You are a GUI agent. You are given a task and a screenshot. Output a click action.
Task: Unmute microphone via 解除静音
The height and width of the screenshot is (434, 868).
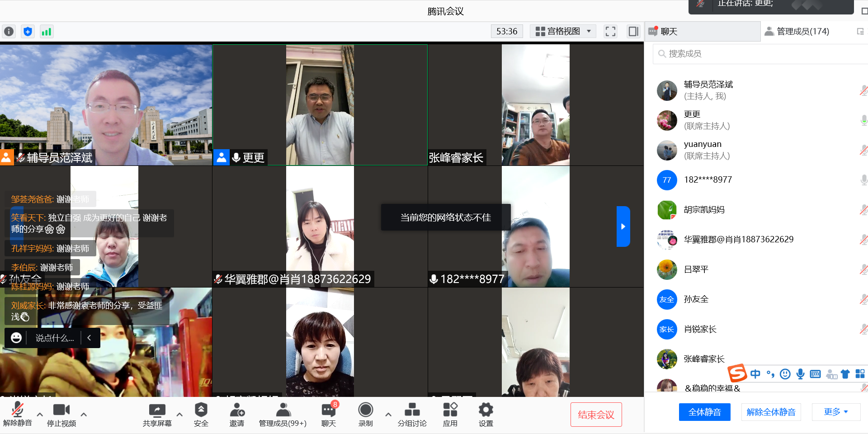[x=17, y=415]
